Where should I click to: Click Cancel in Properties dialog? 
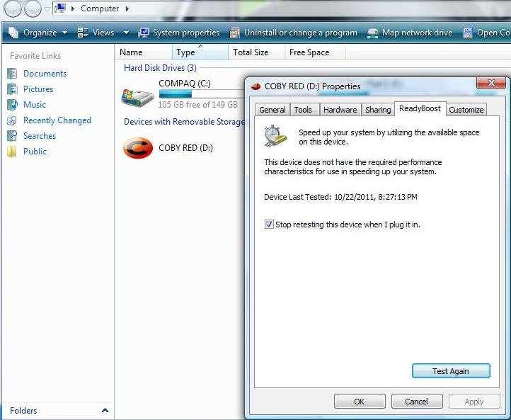(416, 402)
